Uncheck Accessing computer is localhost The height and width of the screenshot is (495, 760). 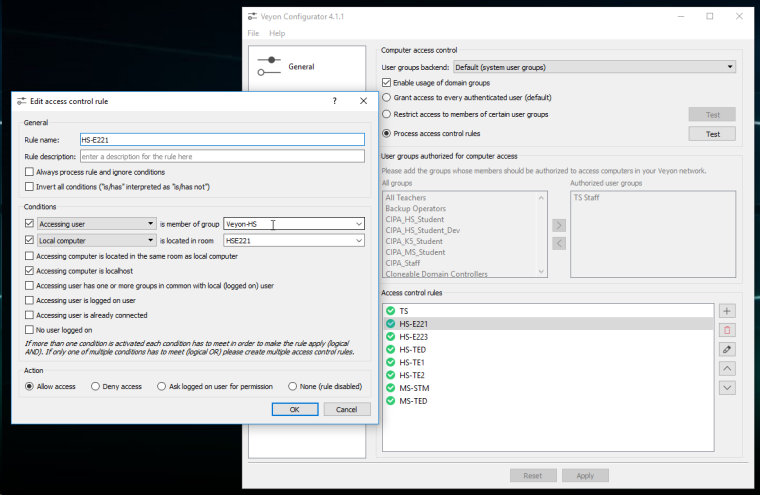tap(30, 271)
